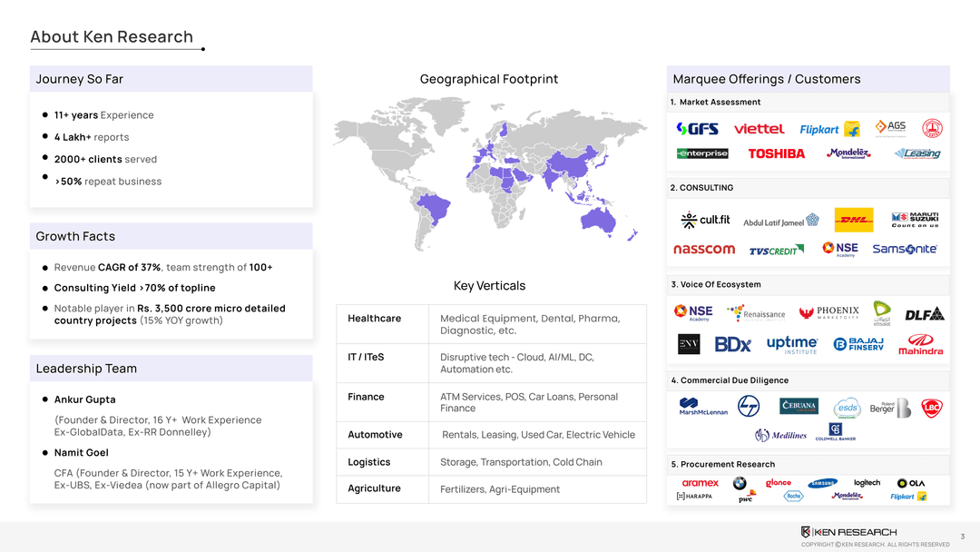Select the BMW logo
This screenshot has height=552, width=980.
740,484
